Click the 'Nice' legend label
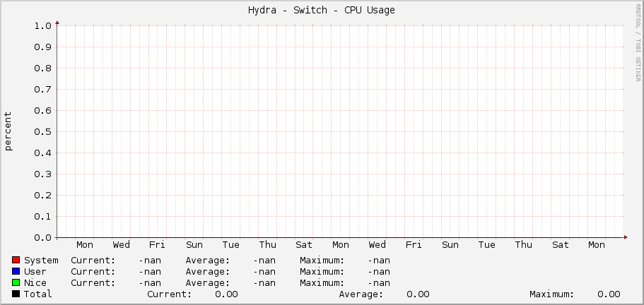644x305 pixels. 35,283
